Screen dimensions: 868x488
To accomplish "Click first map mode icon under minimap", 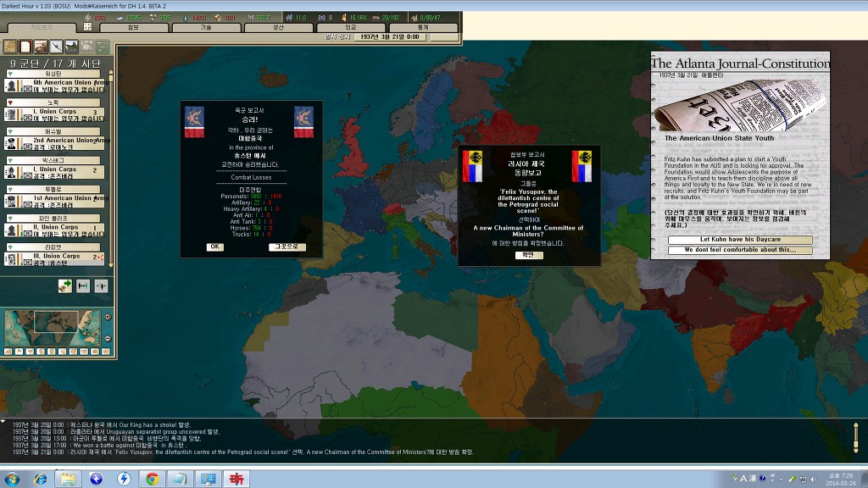I will [x=8, y=352].
